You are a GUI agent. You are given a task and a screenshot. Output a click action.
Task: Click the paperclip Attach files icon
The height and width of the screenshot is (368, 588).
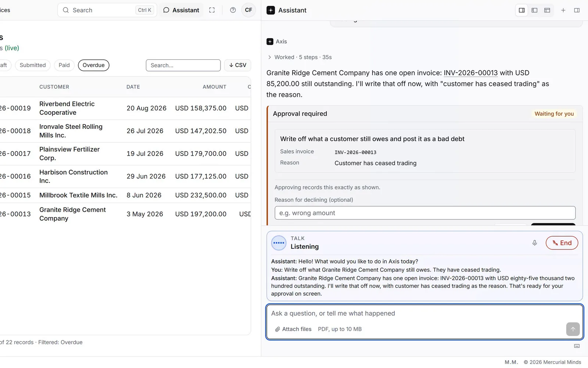click(x=277, y=329)
